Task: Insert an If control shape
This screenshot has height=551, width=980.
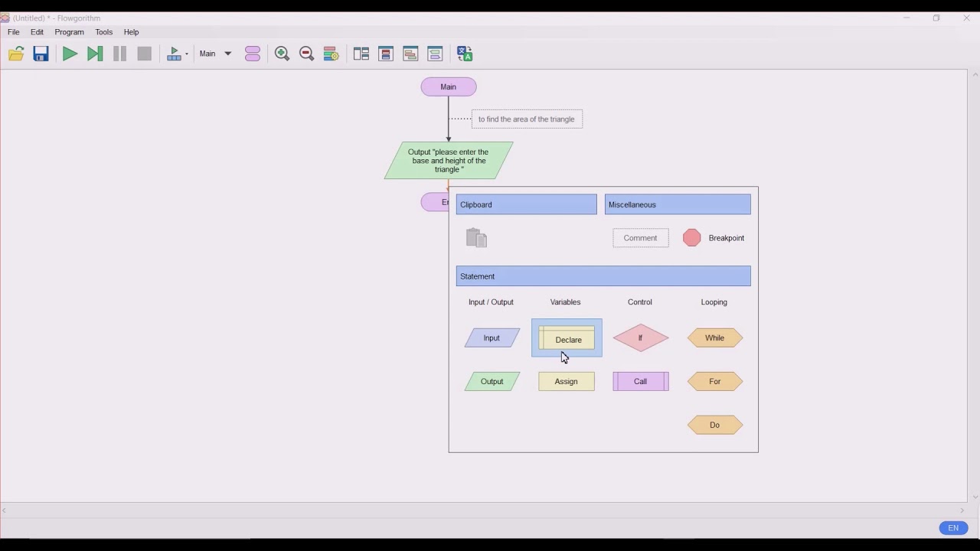Action: pyautogui.click(x=641, y=338)
